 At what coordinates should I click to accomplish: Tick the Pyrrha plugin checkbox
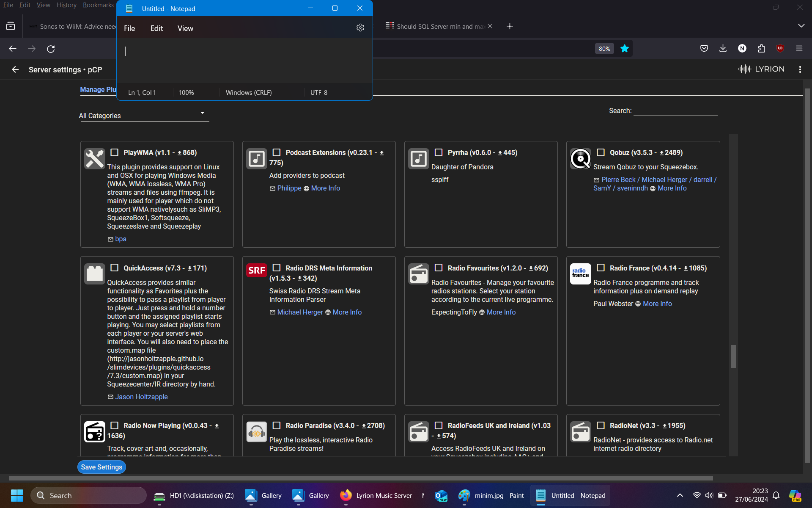tap(439, 152)
